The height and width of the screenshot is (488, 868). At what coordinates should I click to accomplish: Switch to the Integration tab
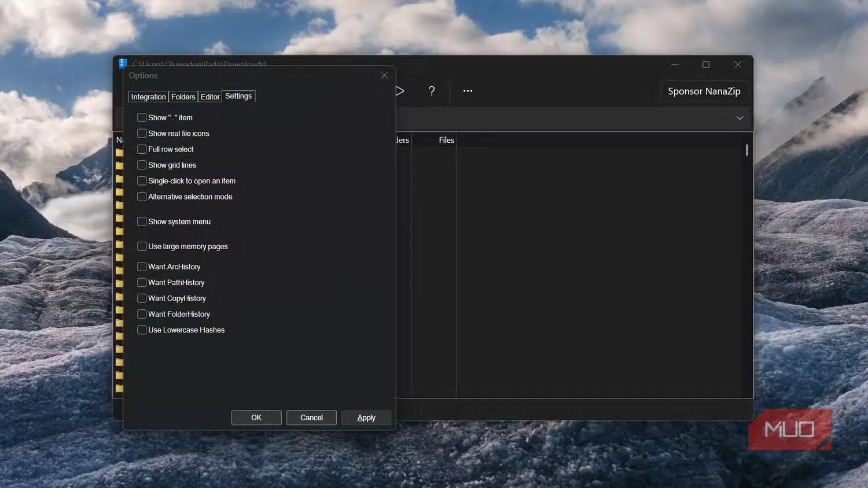click(x=148, y=97)
